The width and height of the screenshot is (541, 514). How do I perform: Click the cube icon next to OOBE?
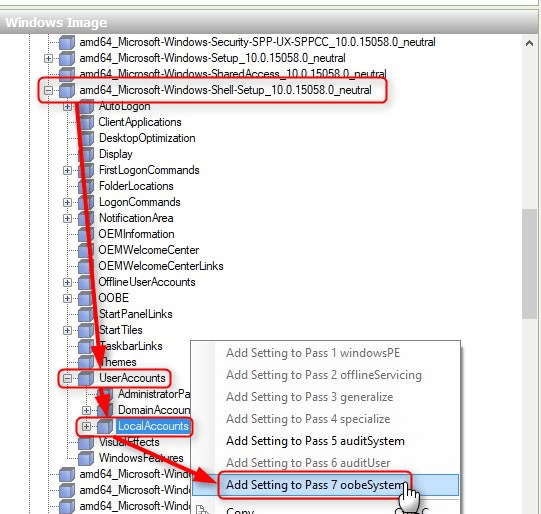(86, 298)
